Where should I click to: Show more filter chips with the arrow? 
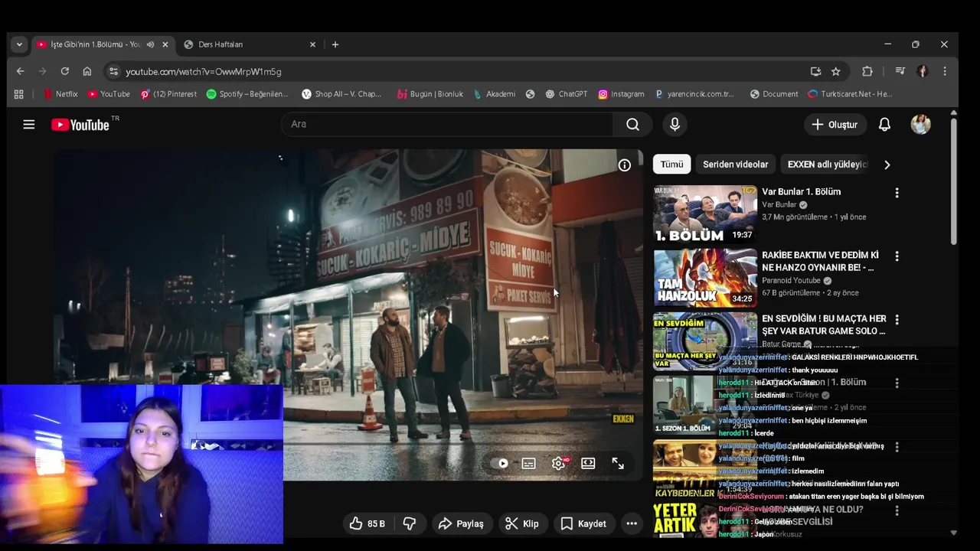pos(887,165)
